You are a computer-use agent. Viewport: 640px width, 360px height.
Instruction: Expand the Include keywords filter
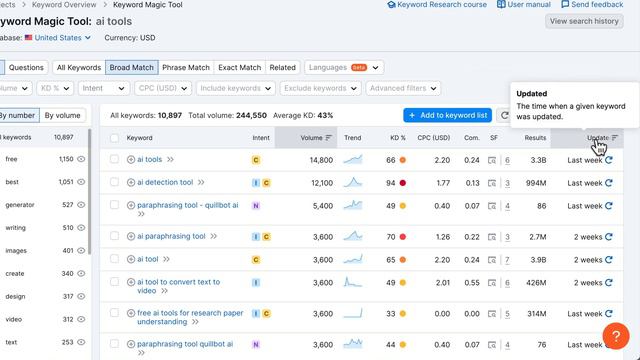236,88
